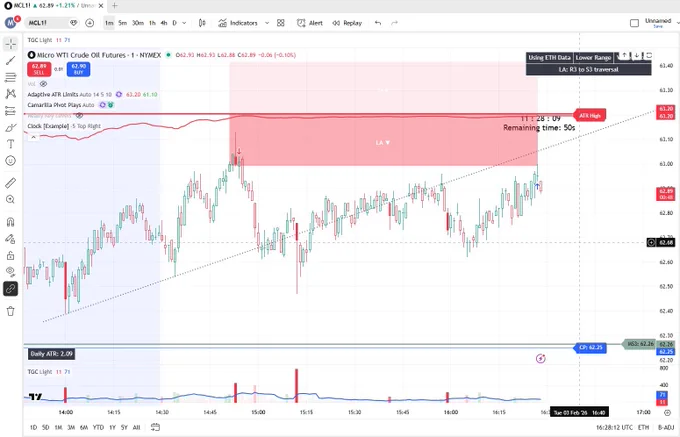Open the user profile avatar menu
This screenshot has height=437, width=680.
coord(11,23)
